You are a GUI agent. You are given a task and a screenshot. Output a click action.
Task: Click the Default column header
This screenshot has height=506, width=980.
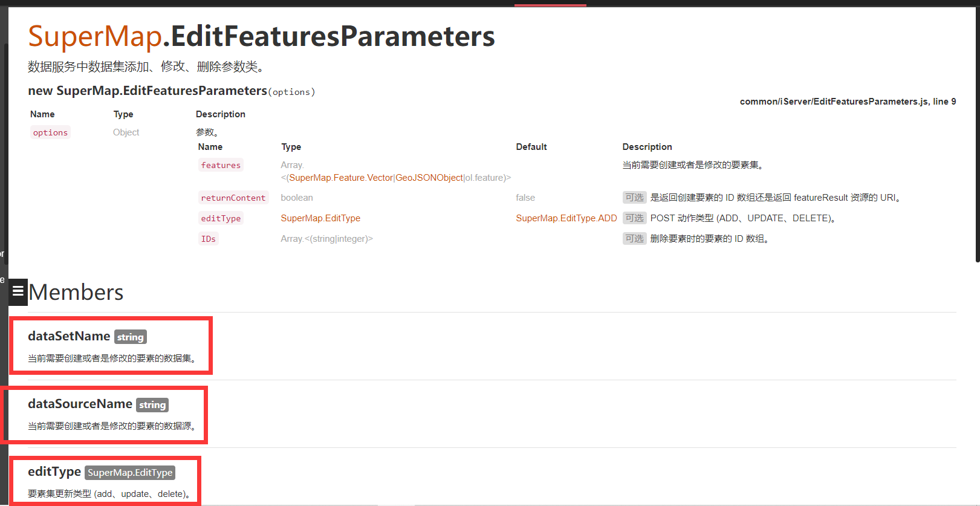click(531, 147)
